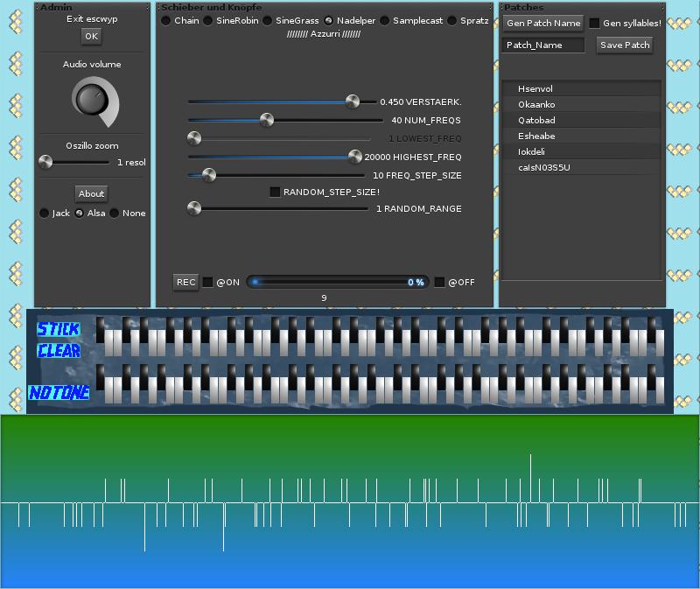Click the STICK pixel-art label
Screen dimensions: 700x589
pyautogui.click(x=58, y=329)
